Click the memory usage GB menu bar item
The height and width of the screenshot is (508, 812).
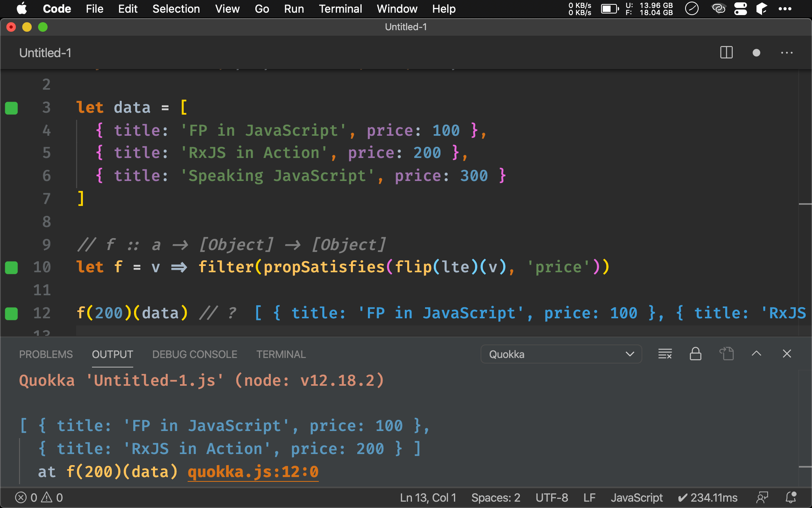pos(649,9)
